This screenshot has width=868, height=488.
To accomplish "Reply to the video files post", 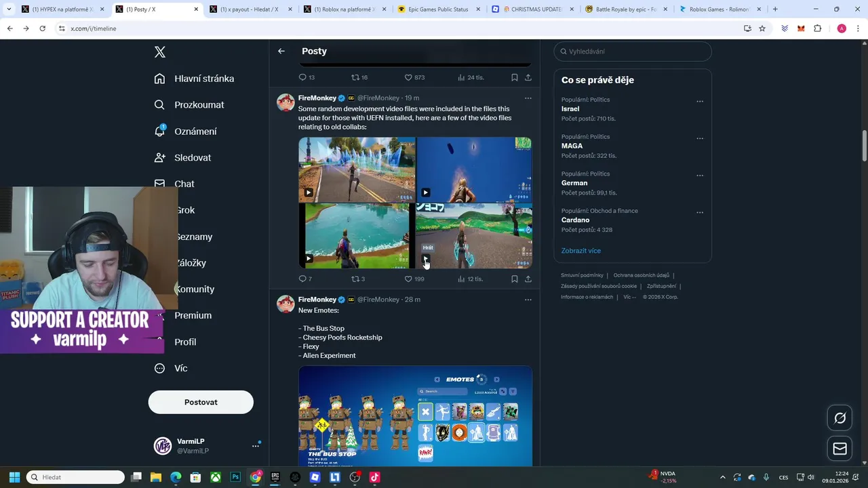I will tap(305, 279).
